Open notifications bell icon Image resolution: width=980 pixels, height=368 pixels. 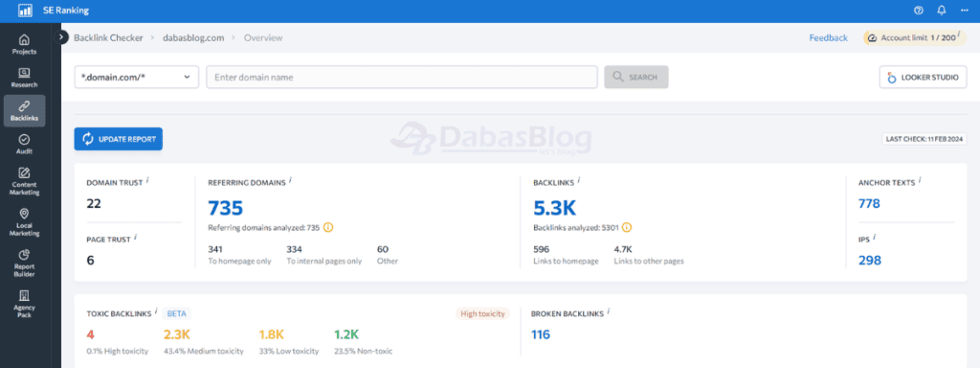942,11
